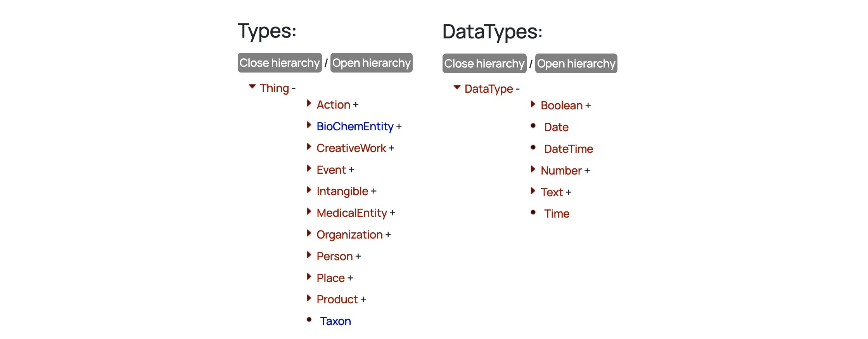Expand the Organization node arrow
The width and height of the screenshot is (868, 339).
309,233
